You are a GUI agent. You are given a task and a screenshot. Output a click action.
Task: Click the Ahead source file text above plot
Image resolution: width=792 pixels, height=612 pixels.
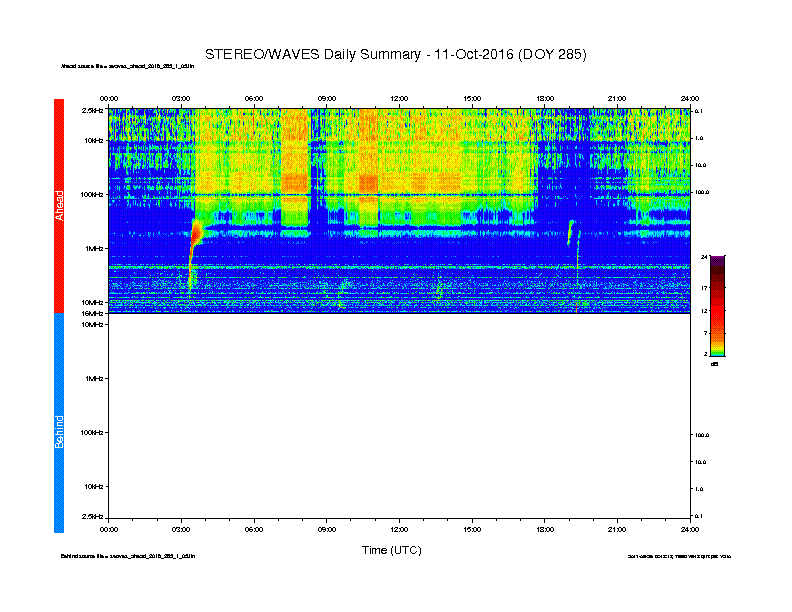[127, 66]
